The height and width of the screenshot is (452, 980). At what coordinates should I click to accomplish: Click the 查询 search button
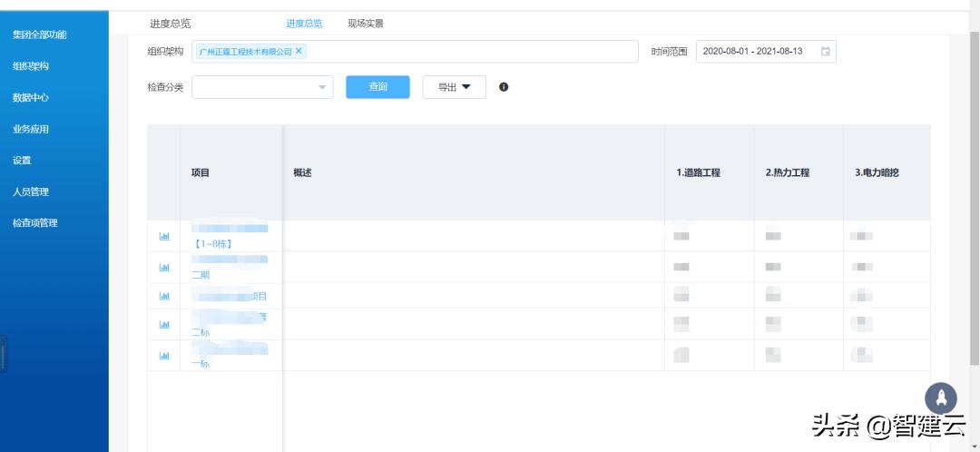[x=378, y=87]
